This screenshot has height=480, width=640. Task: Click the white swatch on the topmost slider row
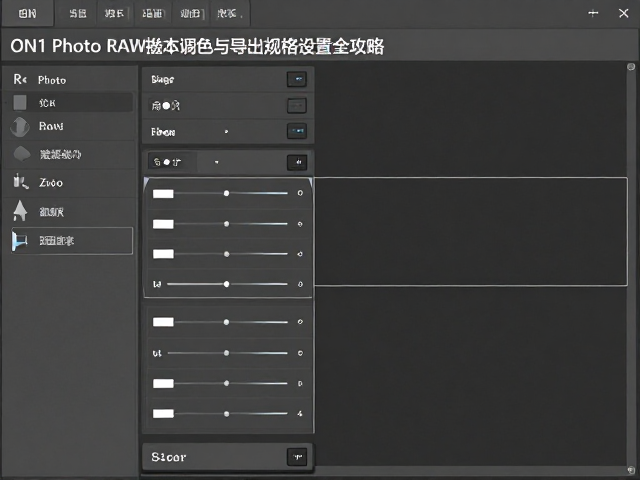pyautogui.click(x=163, y=193)
